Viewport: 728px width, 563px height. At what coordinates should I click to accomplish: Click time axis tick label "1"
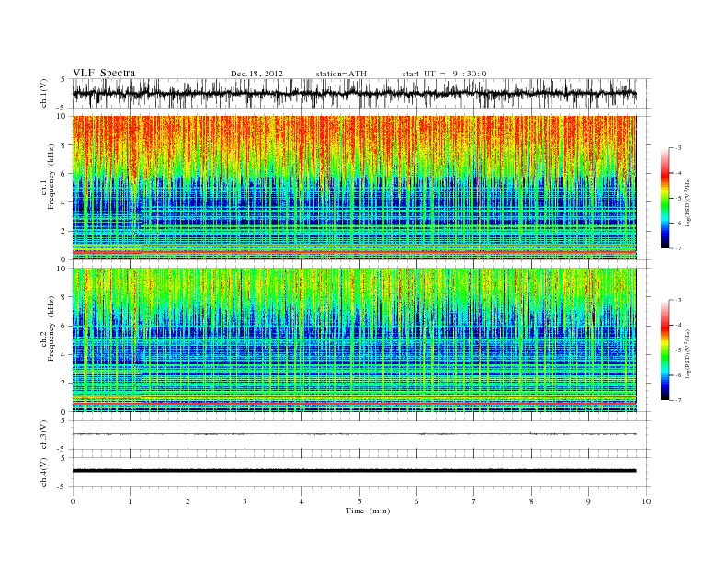(130, 501)
